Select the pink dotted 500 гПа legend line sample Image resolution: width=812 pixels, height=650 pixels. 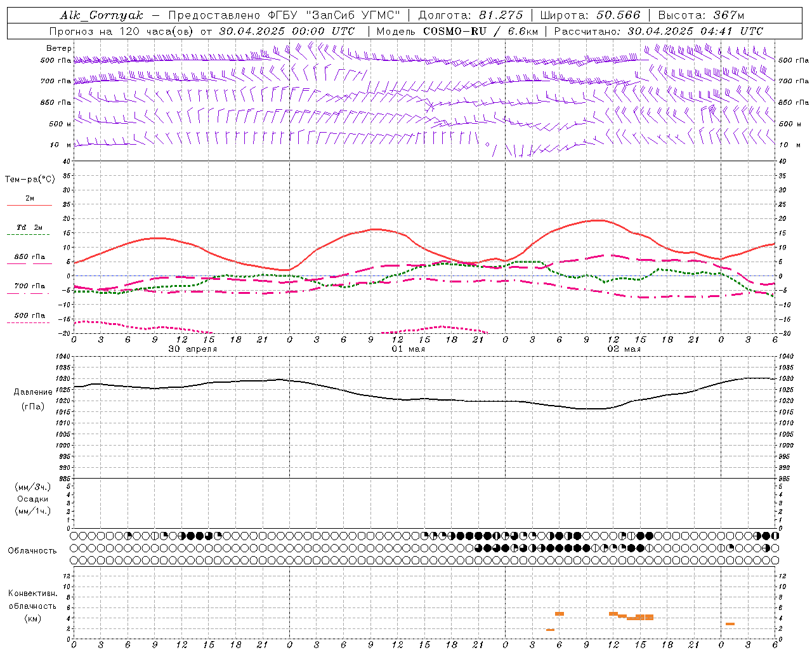coord(30,322)
